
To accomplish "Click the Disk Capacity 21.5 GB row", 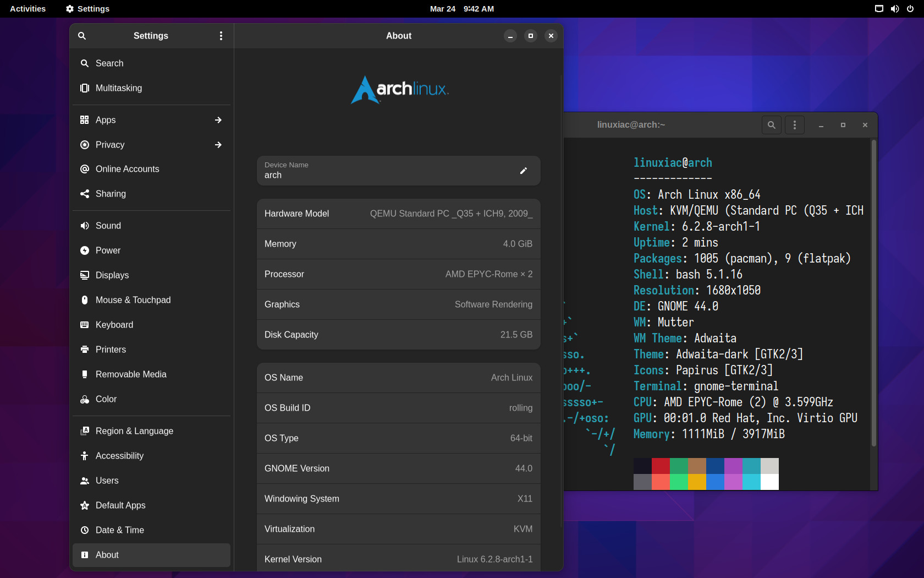I will point(399,335).
